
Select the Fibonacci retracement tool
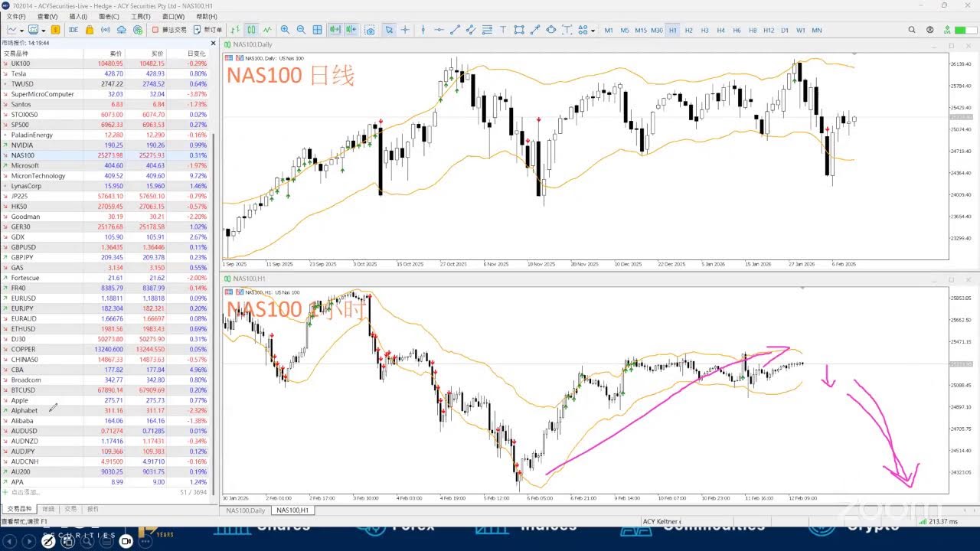coord(487,30)
